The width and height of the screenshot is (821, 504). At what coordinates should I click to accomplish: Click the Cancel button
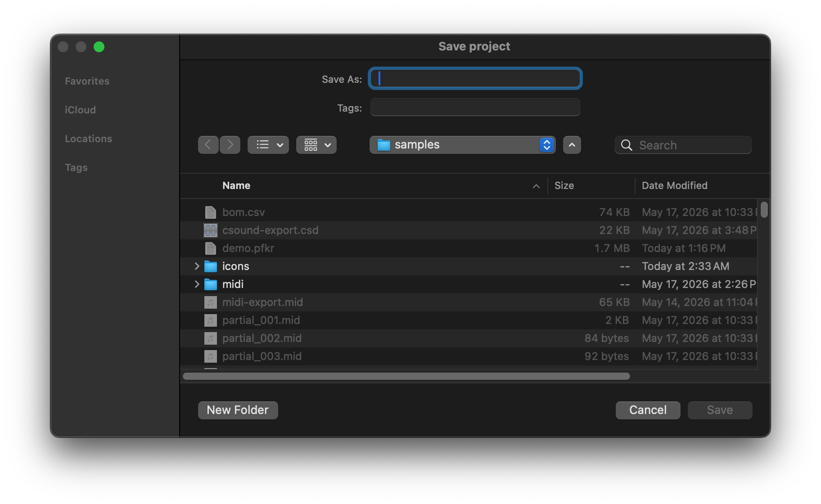648,410
